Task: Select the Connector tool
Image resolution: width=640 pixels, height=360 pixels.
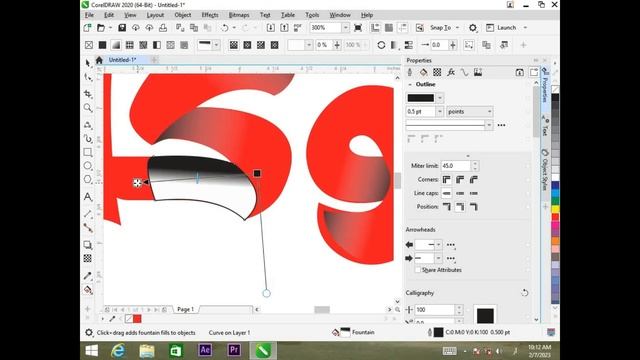Action: coord(88,228)
